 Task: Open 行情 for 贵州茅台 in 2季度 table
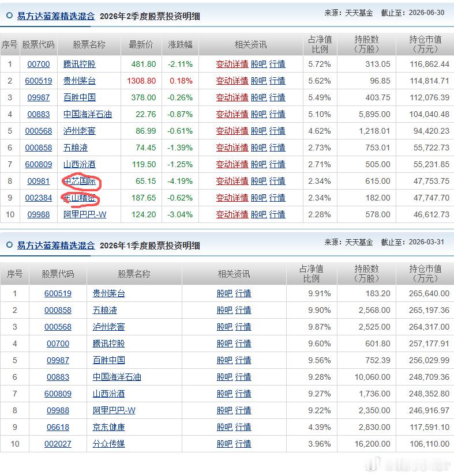click(277, 81)
